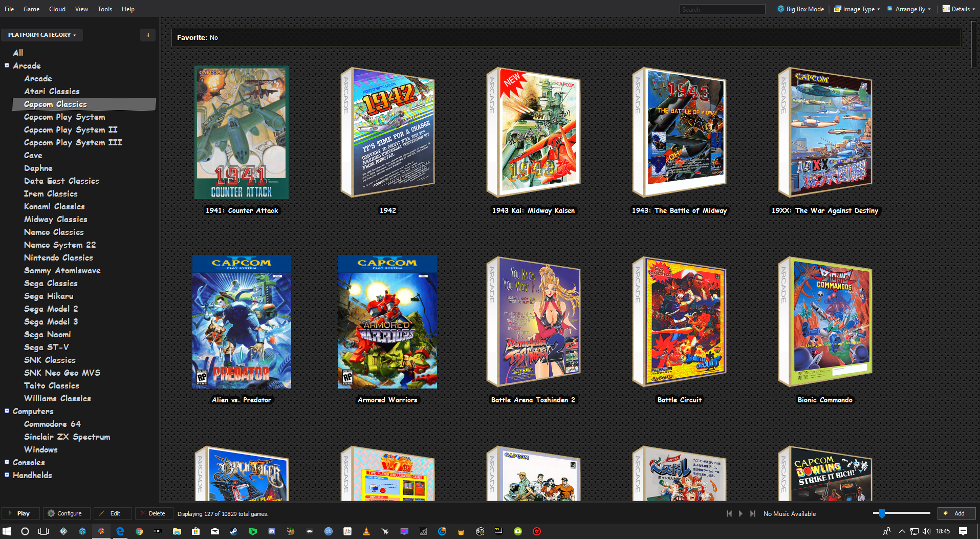
Task: Skip to next music track
Action: [x=753, y=513]
